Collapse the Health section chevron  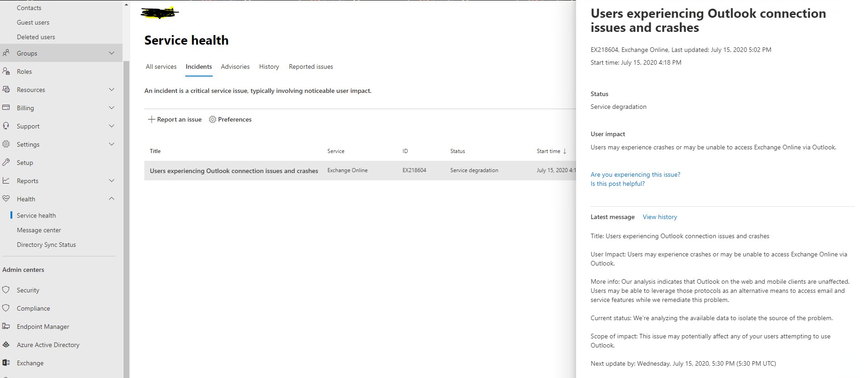point(112,199)
